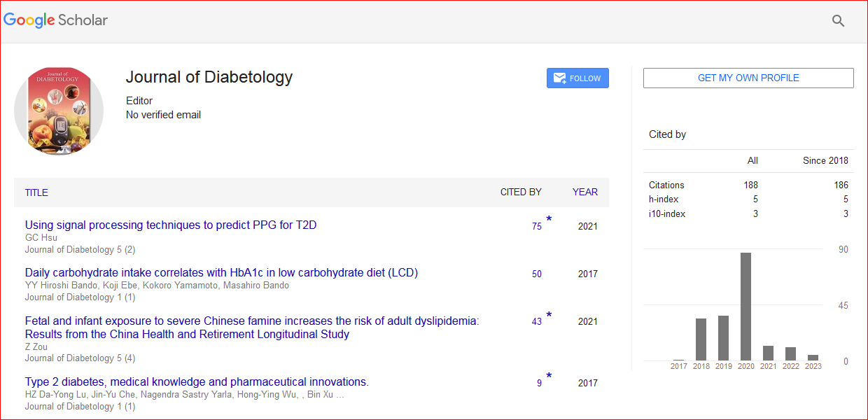Click the h-index metric label
Image resolution: width=868 pixels, height=420 pixels.
[x=664, y=199]
